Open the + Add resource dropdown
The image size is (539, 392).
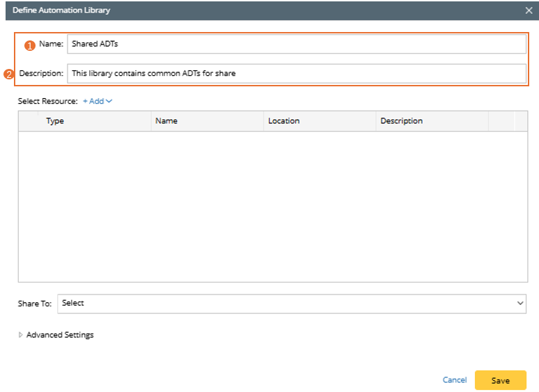(97, 101)
